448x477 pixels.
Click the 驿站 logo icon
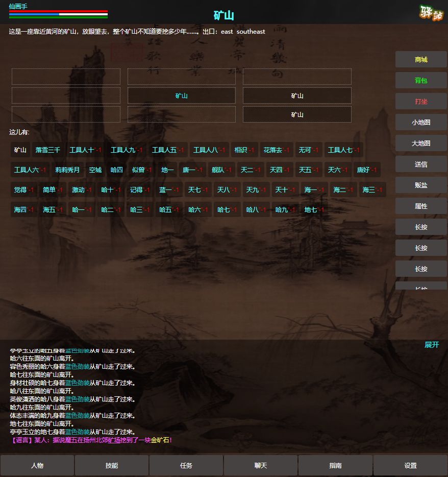point(431,13)
